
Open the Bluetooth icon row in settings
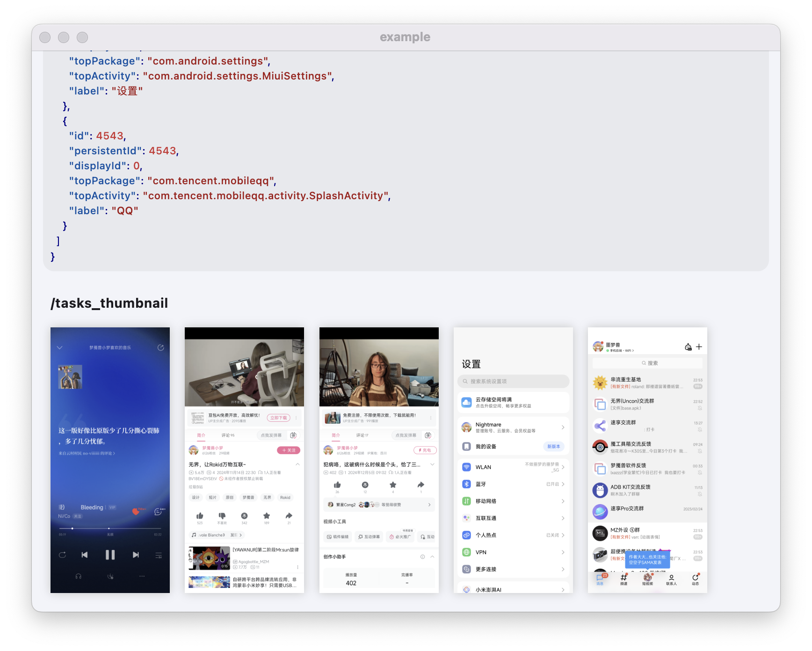coord(466,484)
